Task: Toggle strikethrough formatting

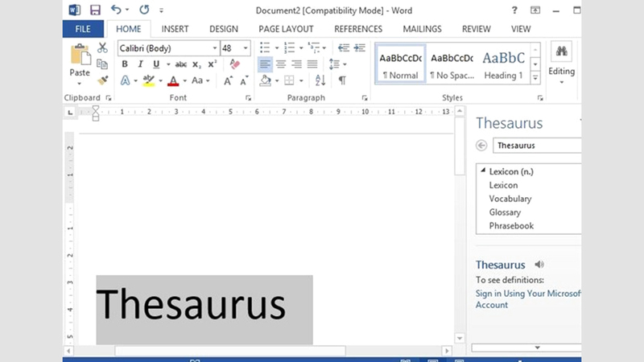Action: click(x=180, y=64)
